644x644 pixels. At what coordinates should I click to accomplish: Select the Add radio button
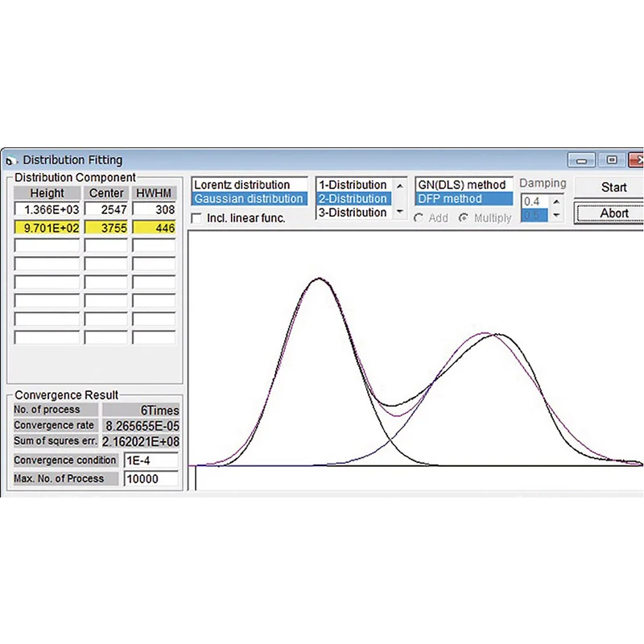click(x=419, y=218)
